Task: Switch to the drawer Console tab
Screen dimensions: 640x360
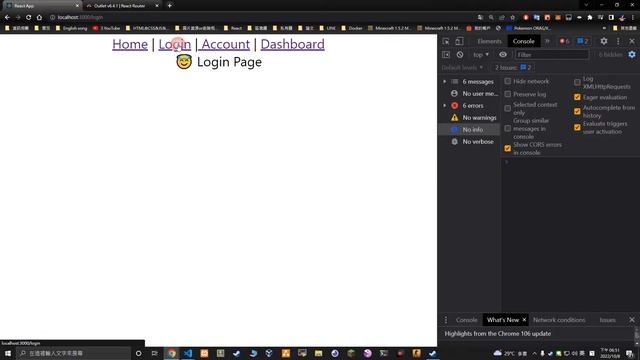Action: point(467,320)
